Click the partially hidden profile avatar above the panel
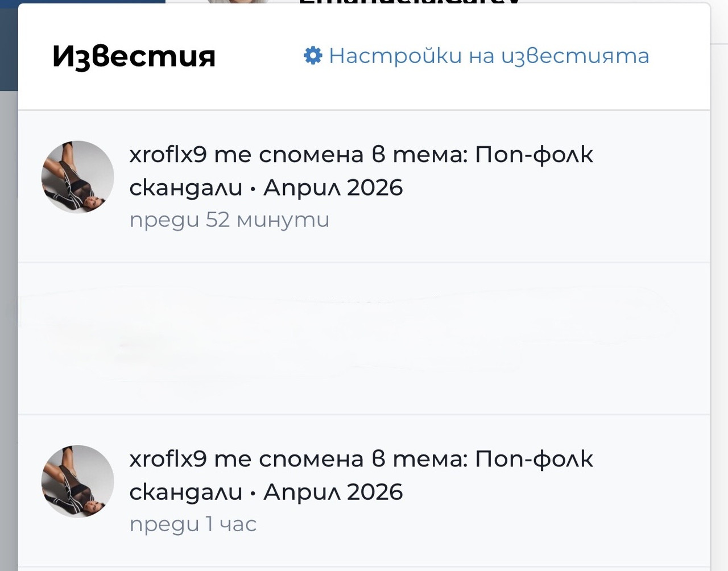728x571 pixels. (237, 2)
